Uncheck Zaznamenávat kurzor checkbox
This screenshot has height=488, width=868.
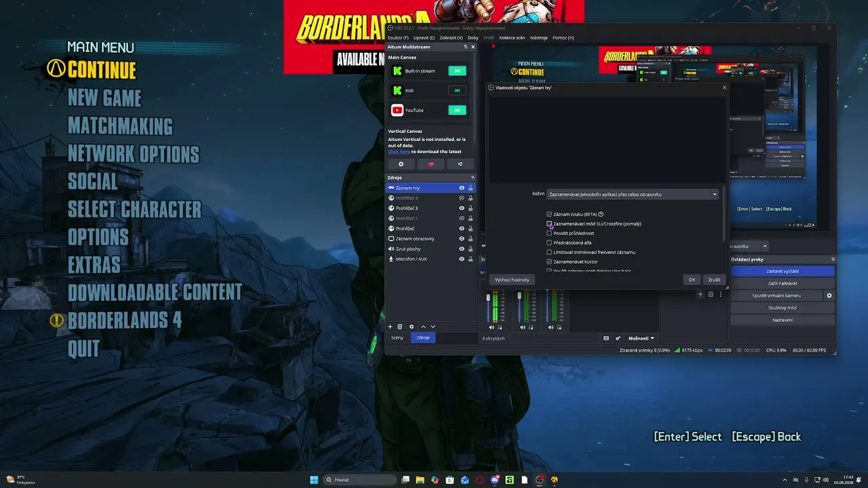click(x=549, y=262)
